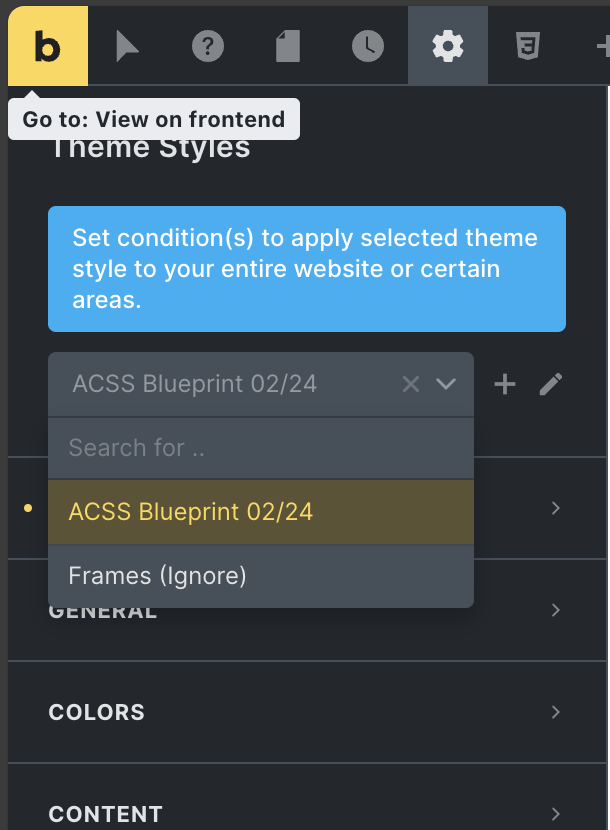Select the cursor pointer mode icon

(x=127, y=46)
